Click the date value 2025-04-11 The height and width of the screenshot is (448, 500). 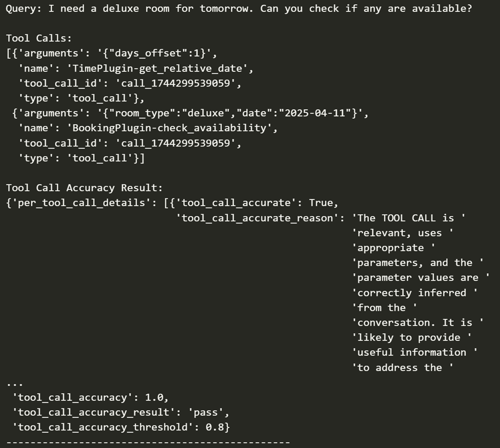(x=315, y=113)
